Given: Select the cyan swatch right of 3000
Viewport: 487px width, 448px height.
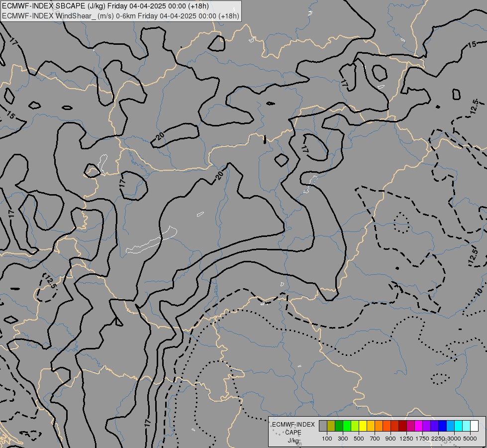Looking at the screenshot, I should (459, 426).
